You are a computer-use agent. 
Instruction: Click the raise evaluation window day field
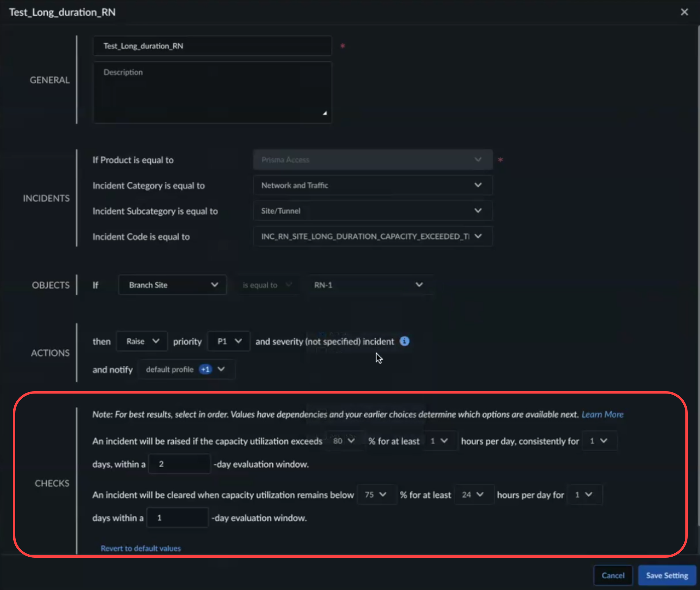[x=179, y=464]
